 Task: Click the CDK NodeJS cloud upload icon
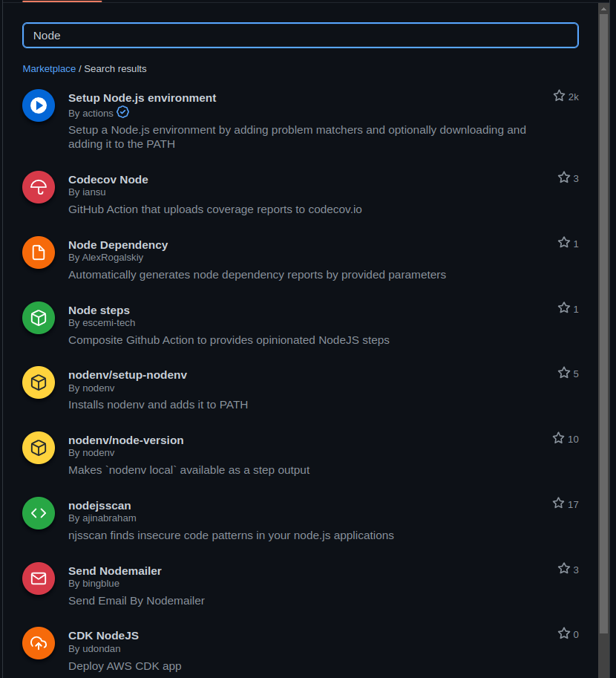39,643
